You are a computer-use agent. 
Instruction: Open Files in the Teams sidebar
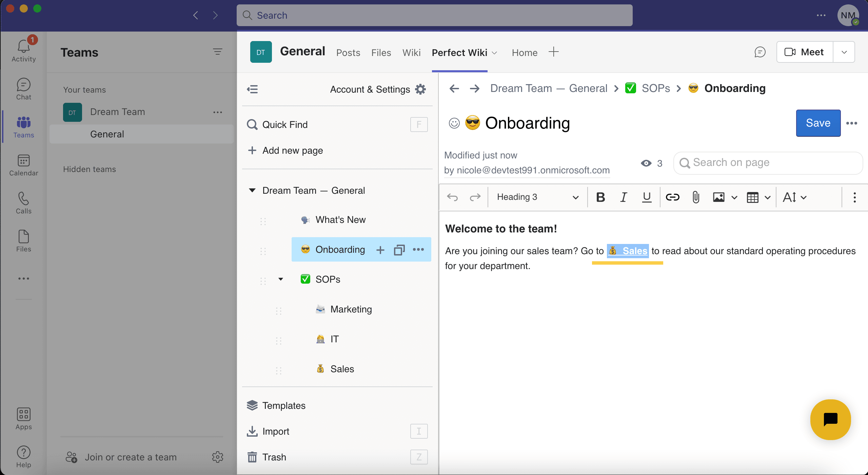tap(23, 241)
